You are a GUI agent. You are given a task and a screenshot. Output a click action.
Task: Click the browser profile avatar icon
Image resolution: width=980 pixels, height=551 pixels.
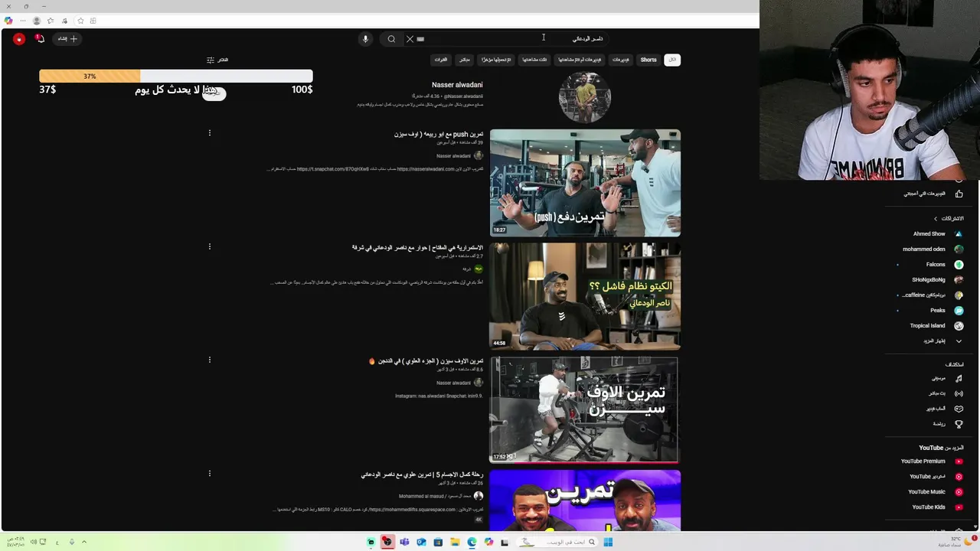(36, 21)
